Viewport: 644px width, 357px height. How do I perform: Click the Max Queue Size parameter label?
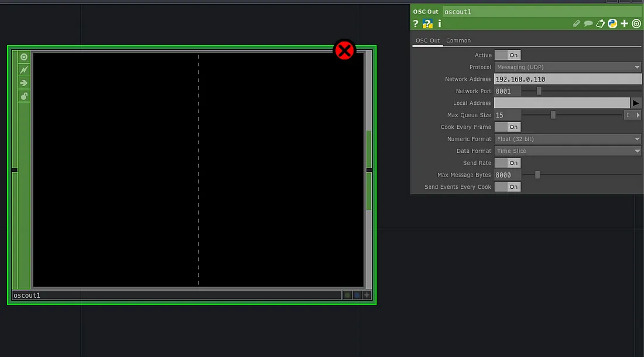pos(469,115)
